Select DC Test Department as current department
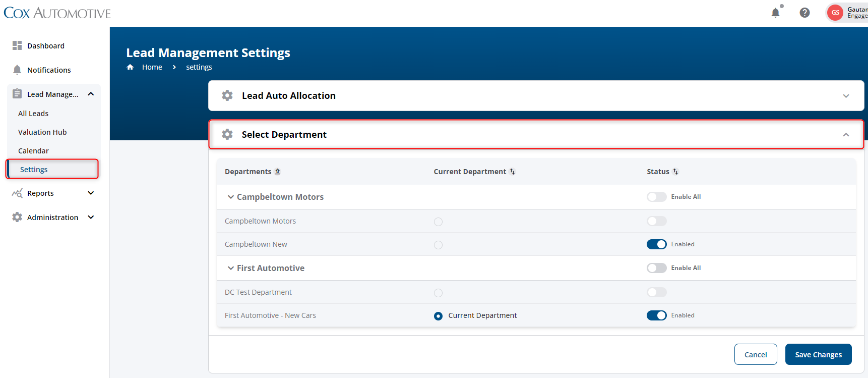This screenshot has width=868, height=378. click(438, 293)
